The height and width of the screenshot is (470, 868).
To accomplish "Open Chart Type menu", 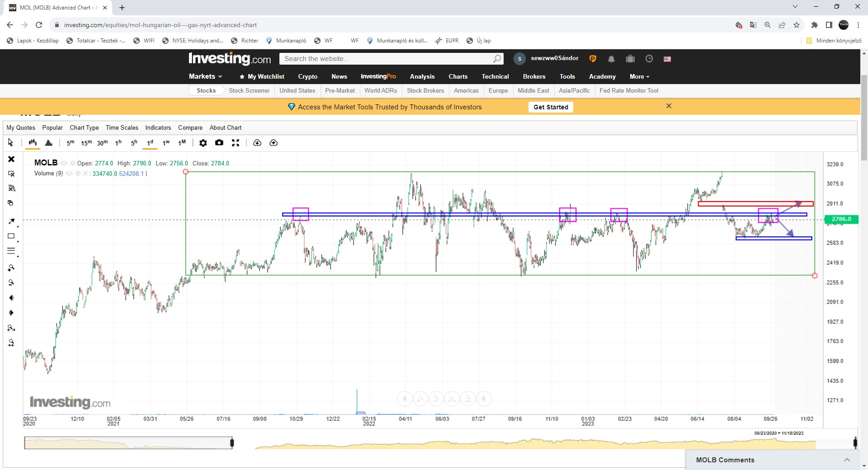I will tap(84, 127).
